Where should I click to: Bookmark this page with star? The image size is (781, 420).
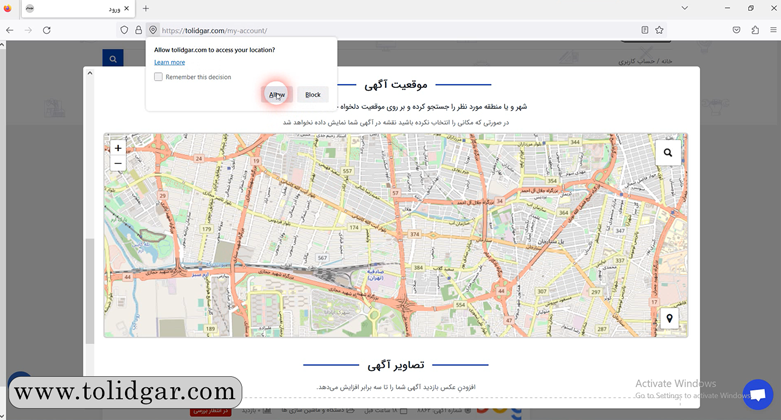[659, 30]
